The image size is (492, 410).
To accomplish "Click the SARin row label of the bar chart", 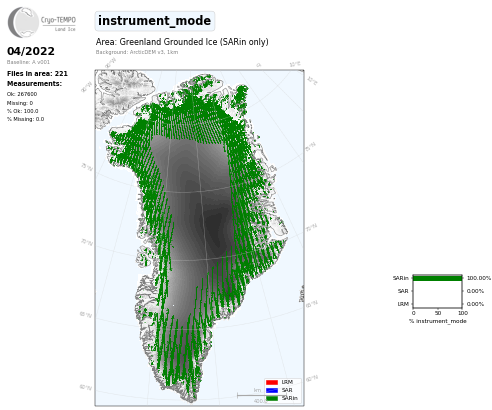I will [401, 278].
